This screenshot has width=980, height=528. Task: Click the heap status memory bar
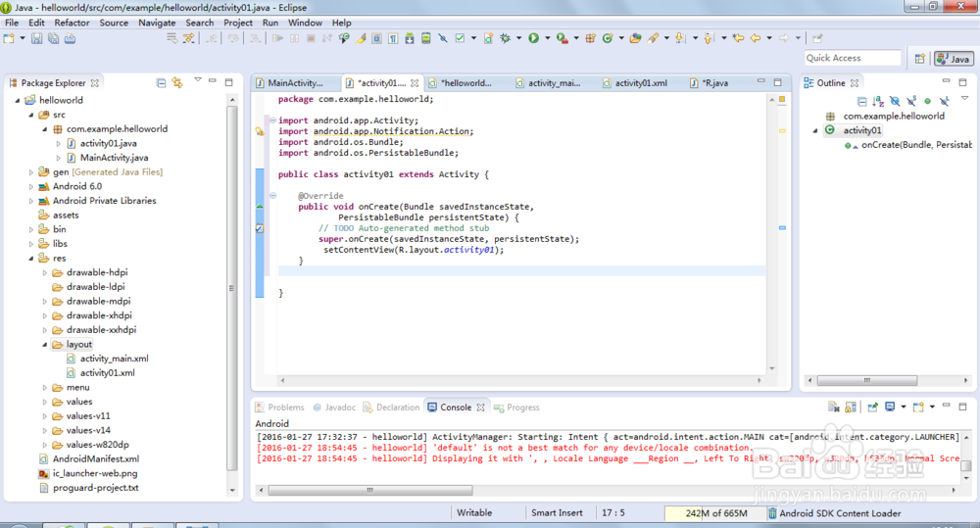[715, 513]
